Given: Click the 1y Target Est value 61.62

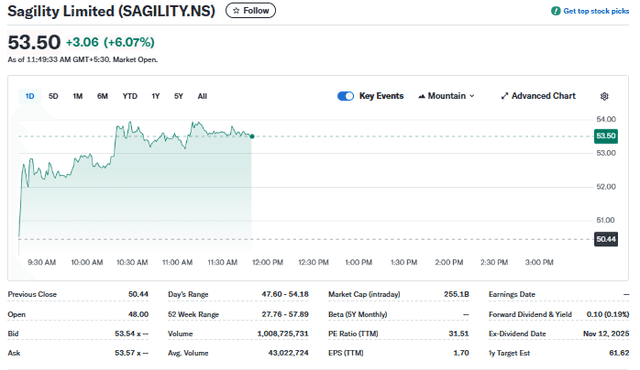Looking at the screenshot, I should pyautogui.click(x=619, y=353).
